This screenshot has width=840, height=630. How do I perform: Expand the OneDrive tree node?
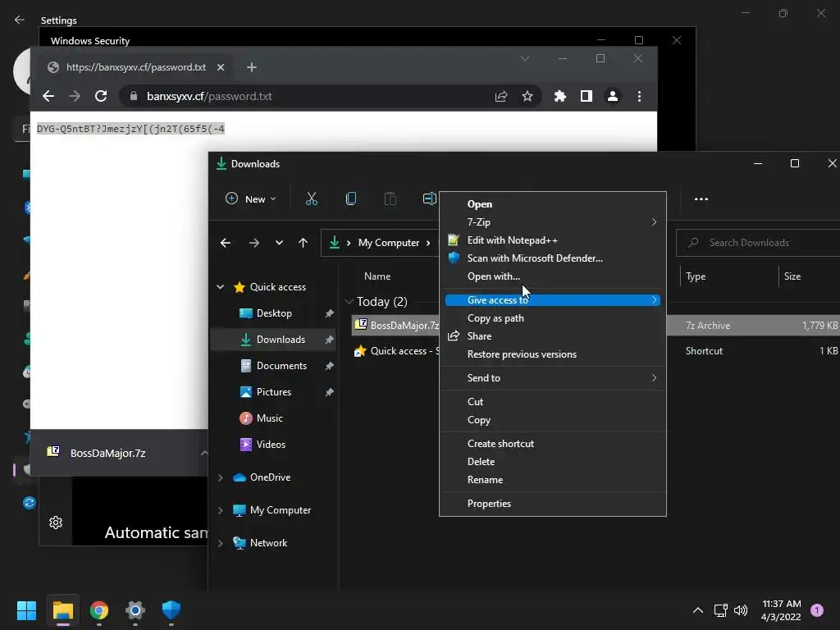(220, 477)
